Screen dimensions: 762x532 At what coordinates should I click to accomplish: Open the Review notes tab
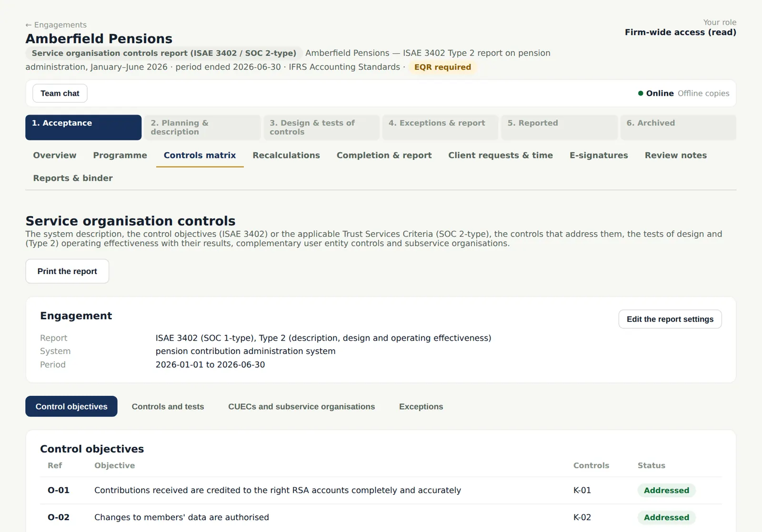click(676, 155)
